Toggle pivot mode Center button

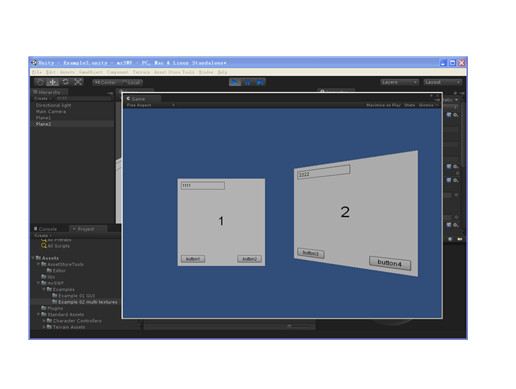105,82
